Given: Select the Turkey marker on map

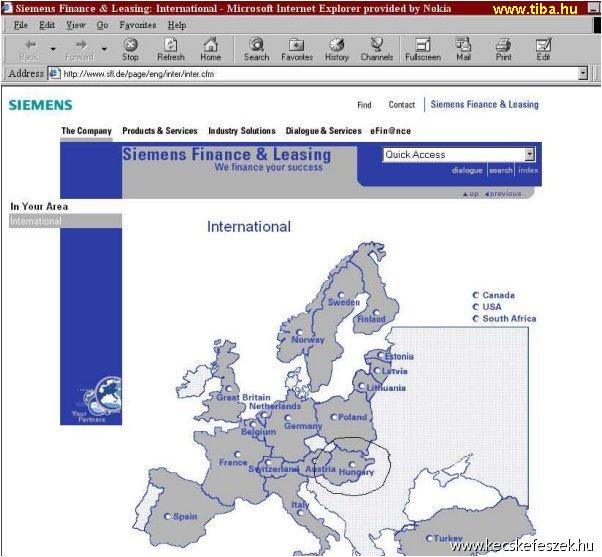Looking at the screenshot, I should coord(430,538).
